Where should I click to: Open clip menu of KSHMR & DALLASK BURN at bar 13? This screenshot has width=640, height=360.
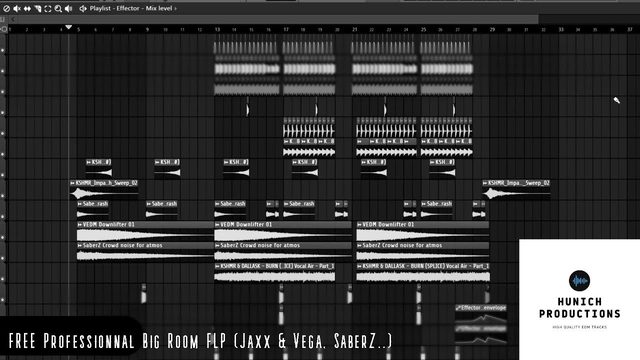click(x=217, y=266)
